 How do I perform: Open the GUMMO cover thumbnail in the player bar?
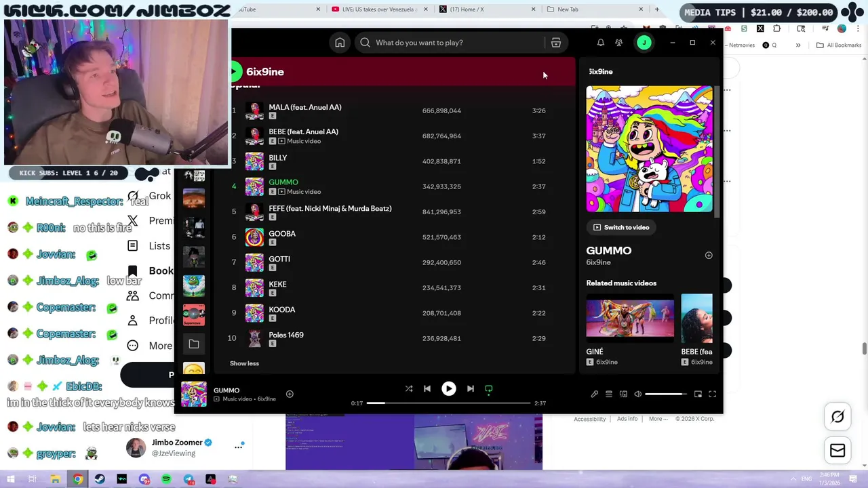(x=194, y=394)
